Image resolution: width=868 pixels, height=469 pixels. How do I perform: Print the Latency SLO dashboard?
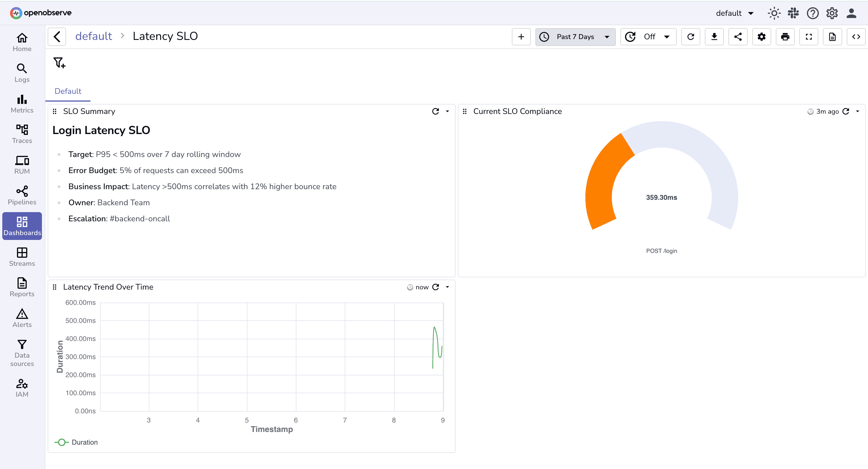coord(785,37)
